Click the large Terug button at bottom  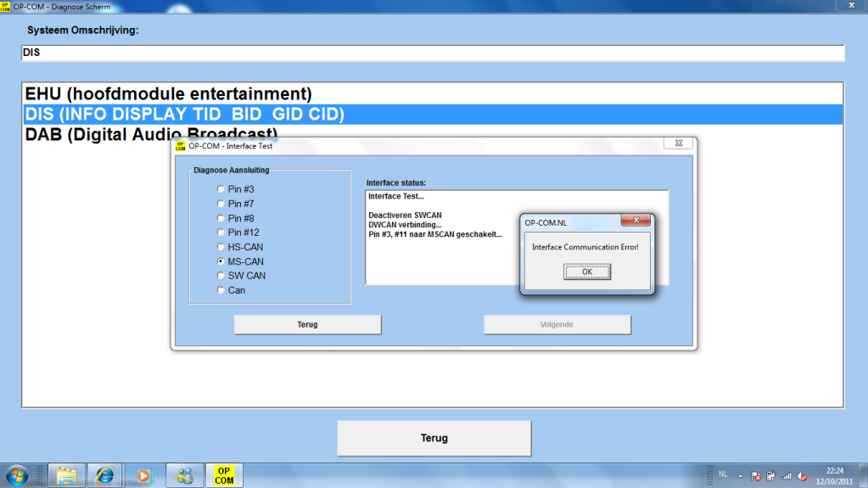434,438
